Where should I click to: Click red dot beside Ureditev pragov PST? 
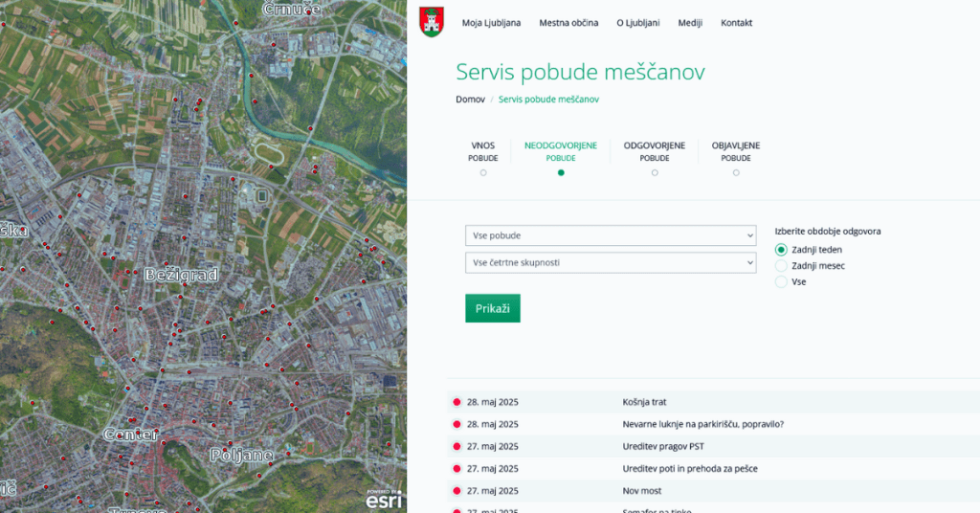tap(457, 446)
